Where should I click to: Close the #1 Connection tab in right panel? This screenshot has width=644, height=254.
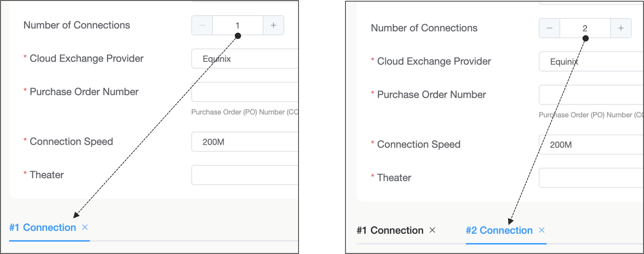pyautogui.click(x=432, y=230)
